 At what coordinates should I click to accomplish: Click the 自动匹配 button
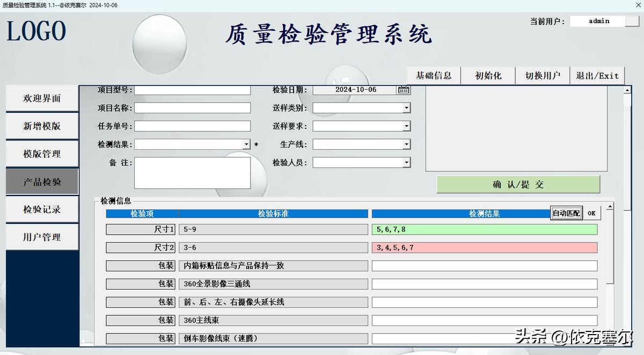point(566,213)
